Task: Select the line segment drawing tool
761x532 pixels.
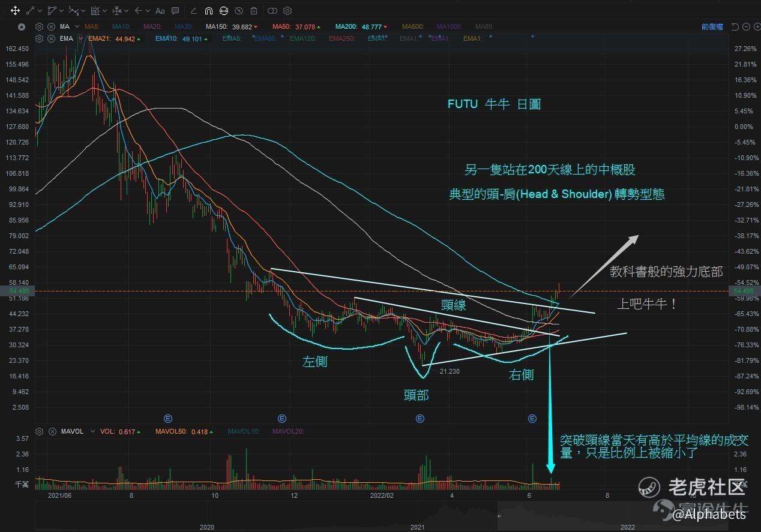Action: click(31, 11)
